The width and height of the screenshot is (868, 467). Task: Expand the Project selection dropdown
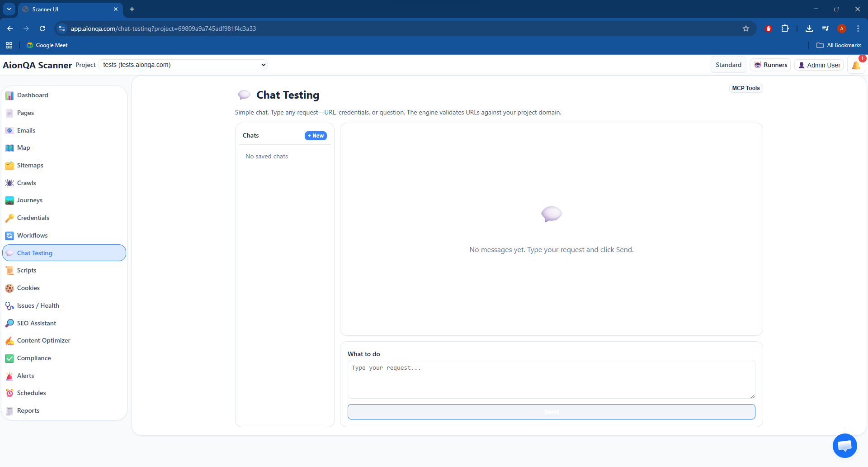pos(183,65)
